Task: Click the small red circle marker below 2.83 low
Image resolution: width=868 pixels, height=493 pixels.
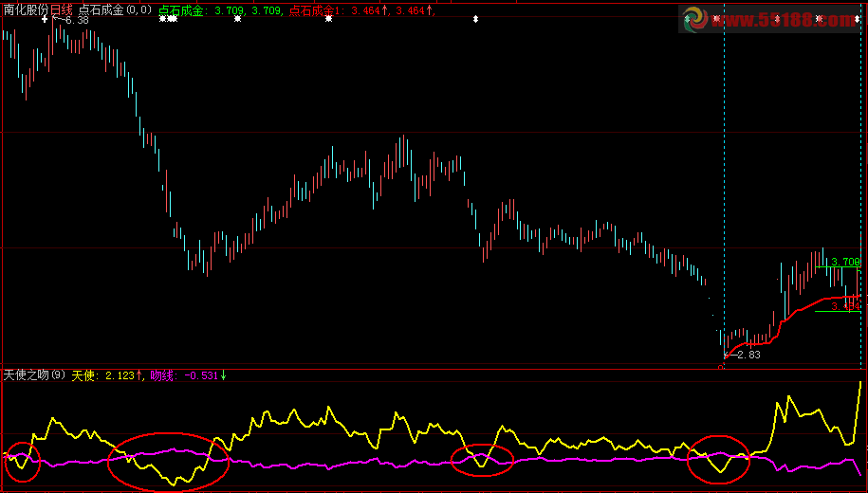Action: coord(721,367)
